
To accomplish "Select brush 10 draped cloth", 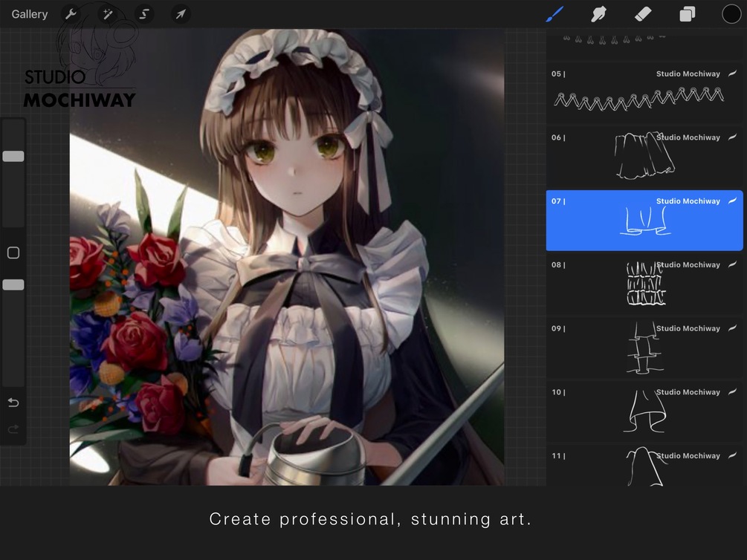I will coord(644,411).
